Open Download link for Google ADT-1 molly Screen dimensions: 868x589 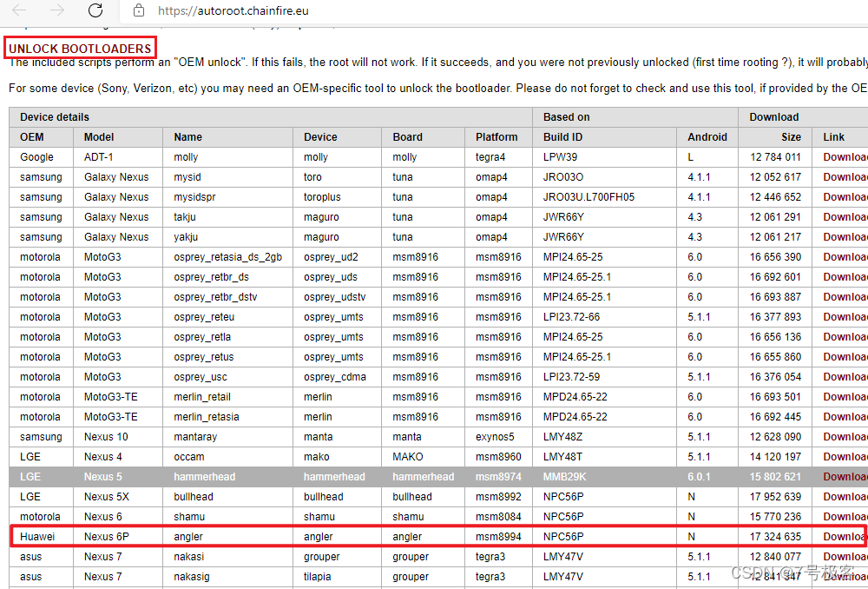coord(845,157)
